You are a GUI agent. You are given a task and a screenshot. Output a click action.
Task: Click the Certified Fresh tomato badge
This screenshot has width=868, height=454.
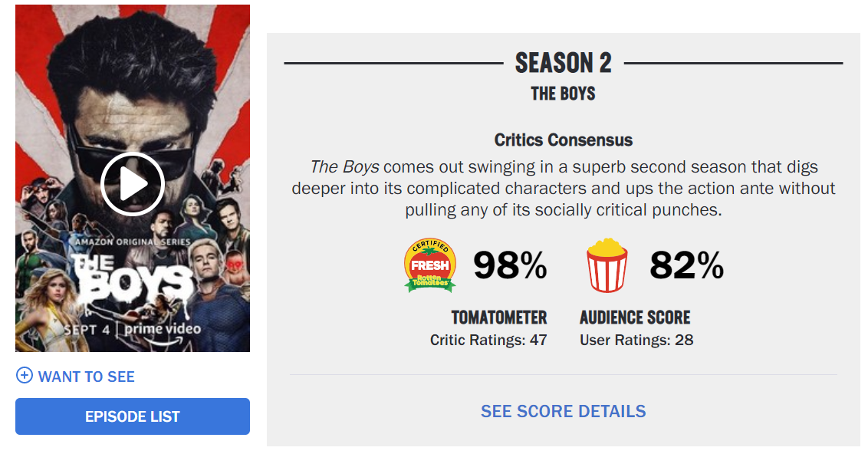click(x=430, y=265)
